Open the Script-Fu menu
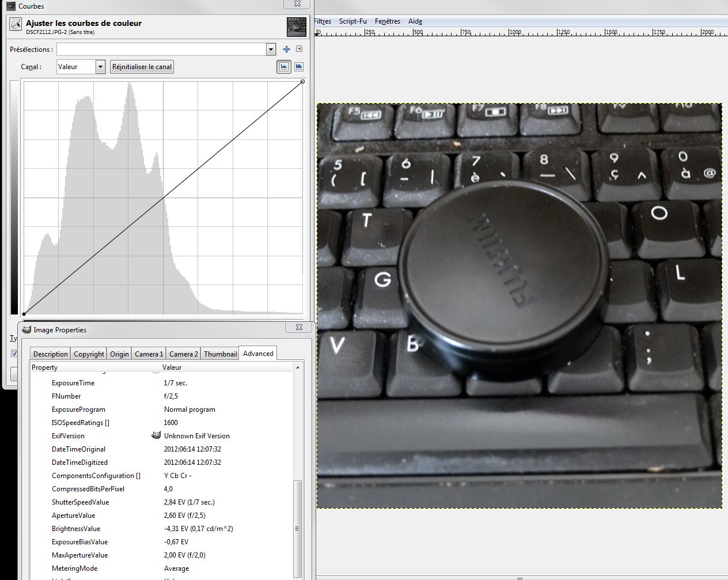728x580 pixels. click(352, 21)
